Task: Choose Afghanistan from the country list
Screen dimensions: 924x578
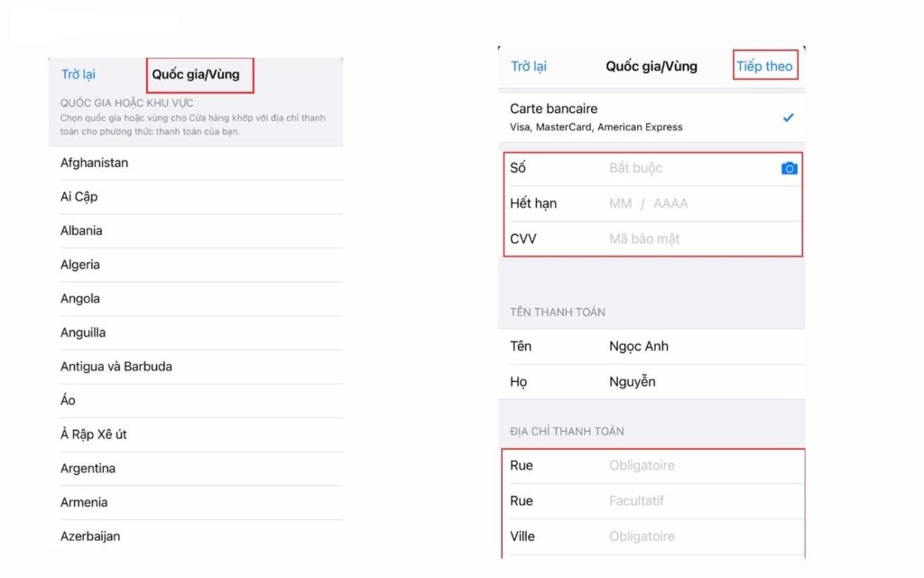Action: pyautogui.click(x=95, y=163)
